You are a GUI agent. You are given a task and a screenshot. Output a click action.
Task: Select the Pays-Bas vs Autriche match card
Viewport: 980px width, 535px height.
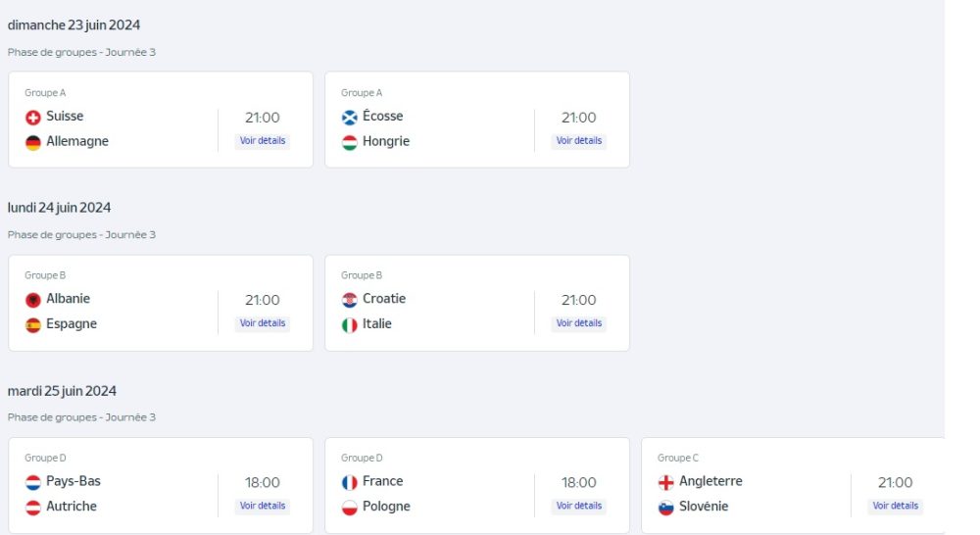point(161,486)
